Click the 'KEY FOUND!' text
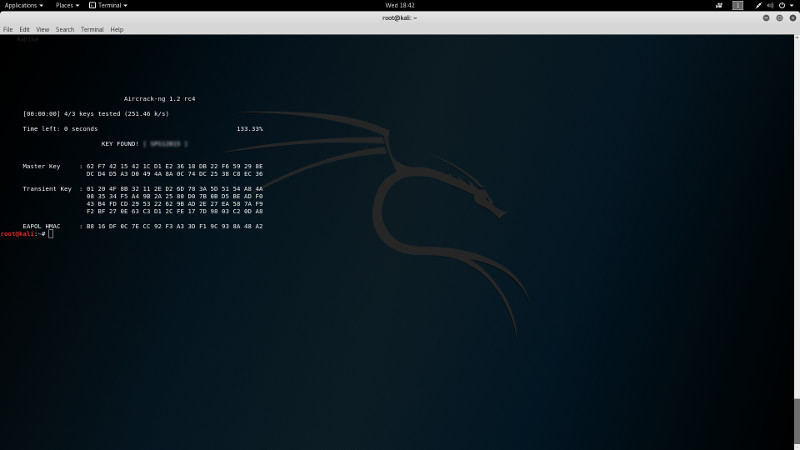 pyautogui.click(x=120, y=144)
